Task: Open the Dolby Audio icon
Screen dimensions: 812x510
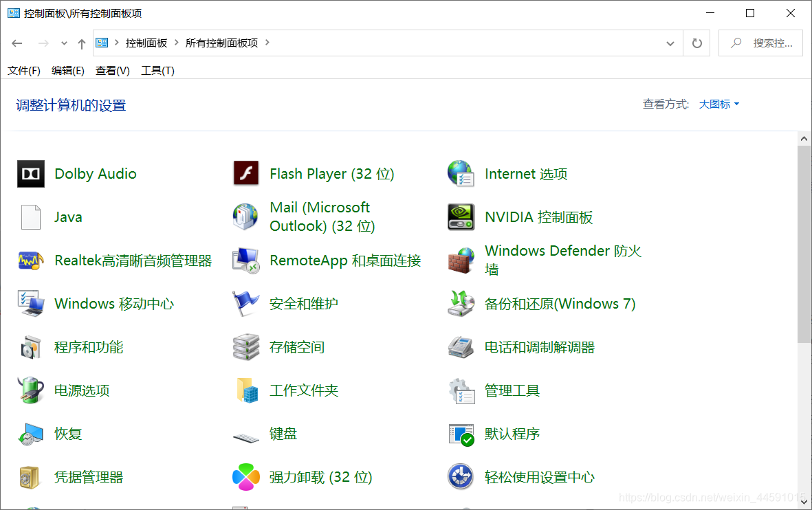Action: tap(30, 173)
